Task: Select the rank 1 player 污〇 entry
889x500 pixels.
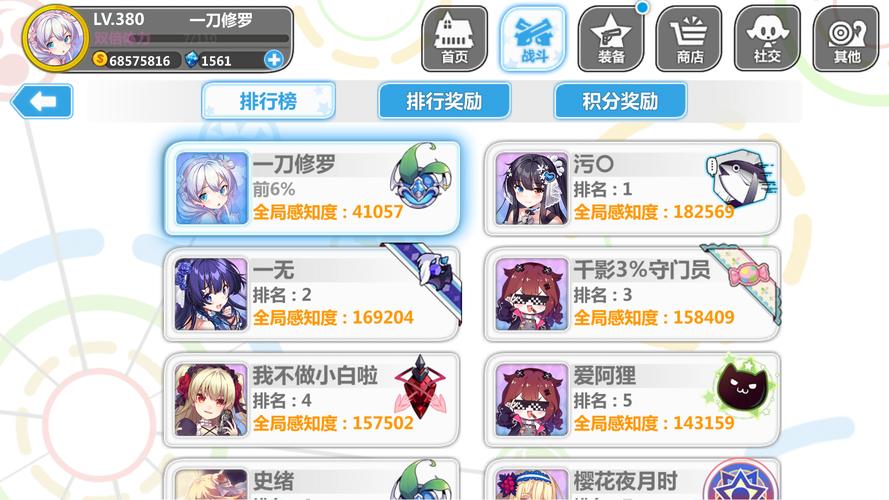Action: [x=632, y=188]
